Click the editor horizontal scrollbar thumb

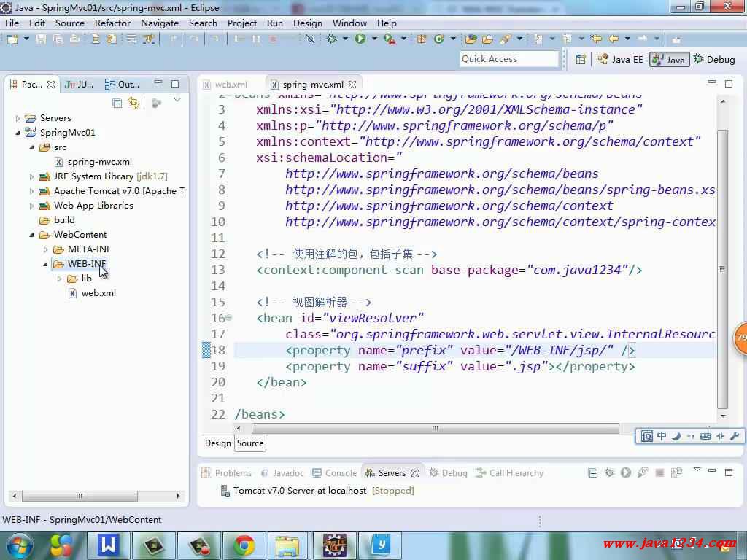point(435,428)
